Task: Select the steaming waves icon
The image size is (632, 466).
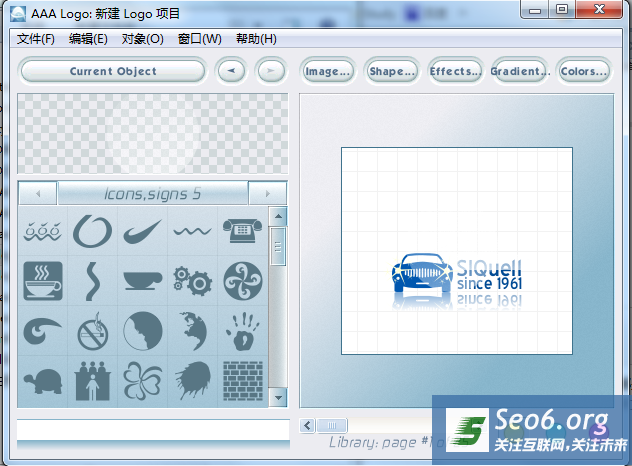Action: (x=43, y=231)
